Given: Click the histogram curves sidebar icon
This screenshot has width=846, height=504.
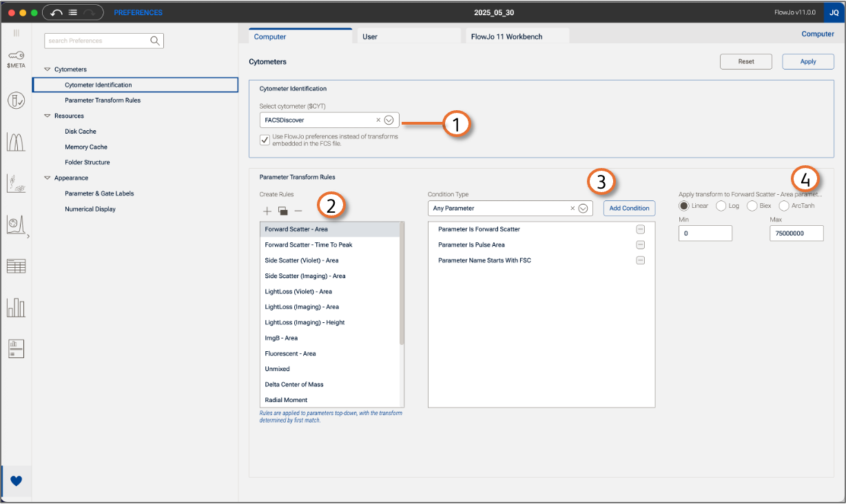Looking at the screenshot, I should coord(16,142).
